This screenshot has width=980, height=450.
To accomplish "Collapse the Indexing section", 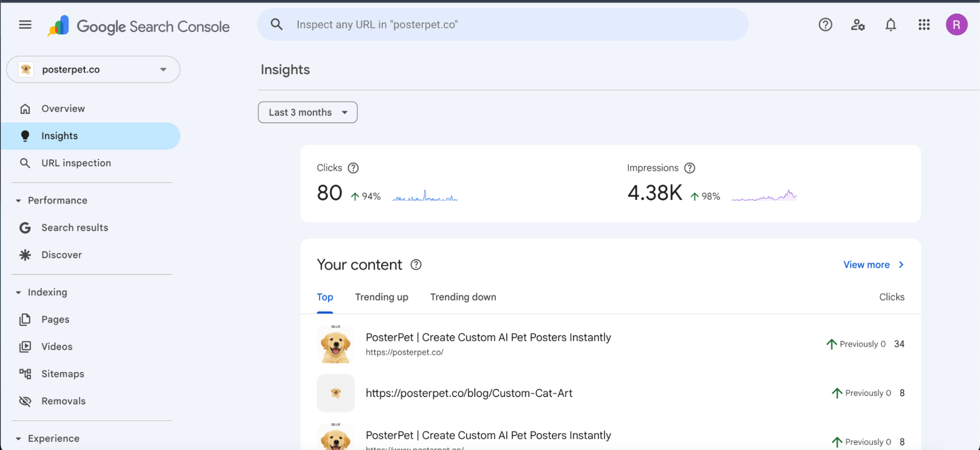I will 18,292.
